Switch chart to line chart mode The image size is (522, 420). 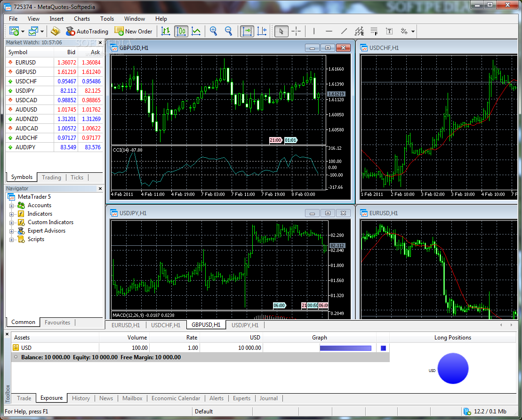point(196,31)
